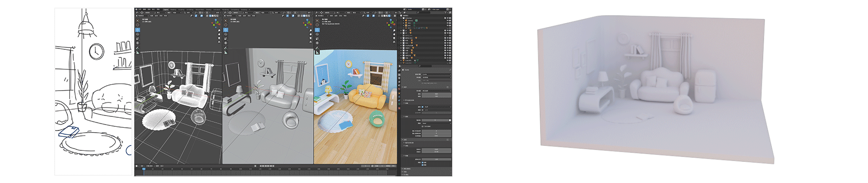Viewport: 868px width, 183px height.
Task: Select the box-select tool in the solid-shaded viewport
Action: click(x=226, y=20)
